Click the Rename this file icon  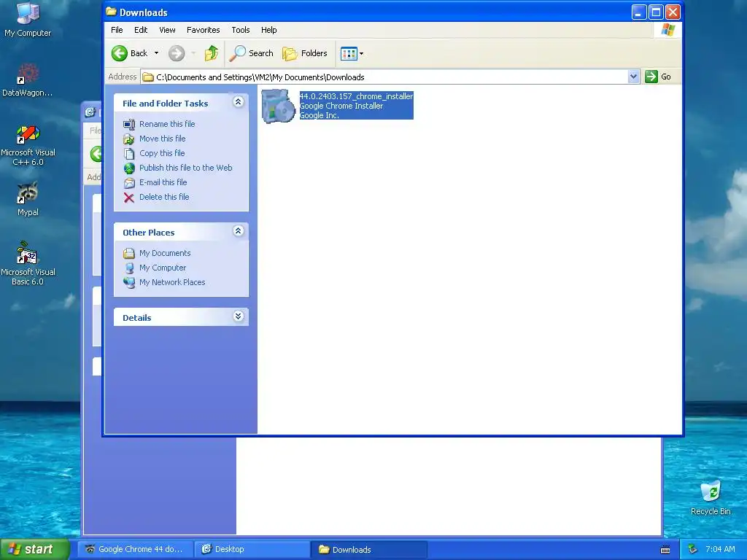129,124
